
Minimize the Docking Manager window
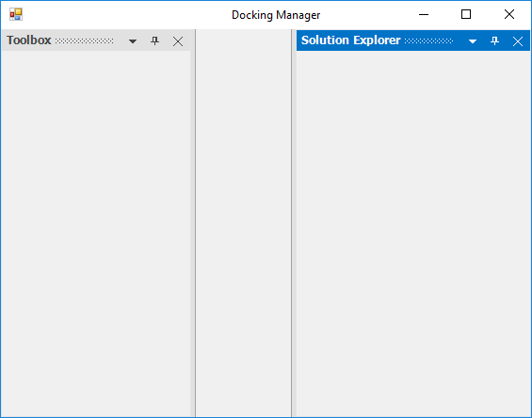(424, 14)
